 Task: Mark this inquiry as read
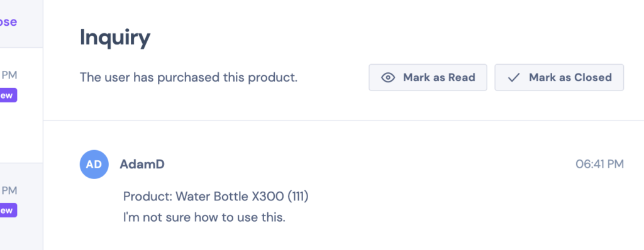tap(428, 77)
